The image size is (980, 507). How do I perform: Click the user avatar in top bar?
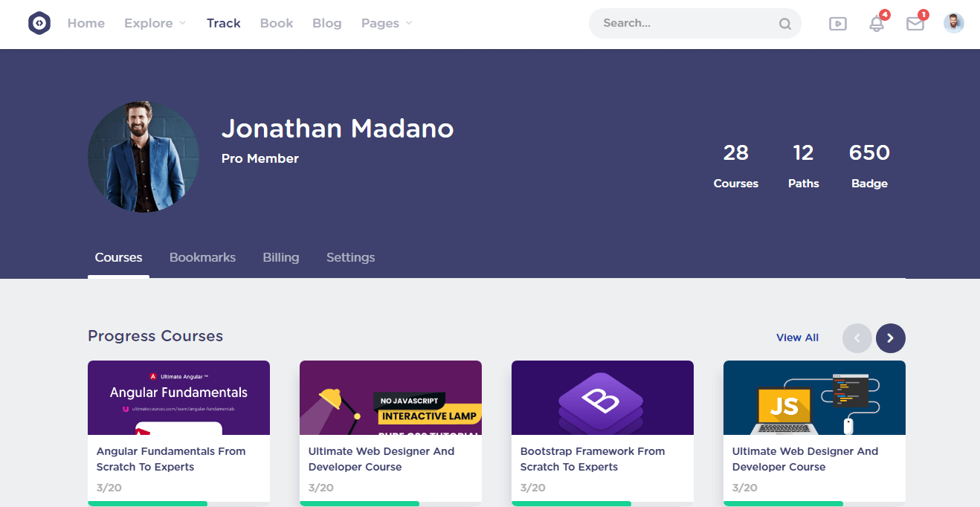click(953, 23)
